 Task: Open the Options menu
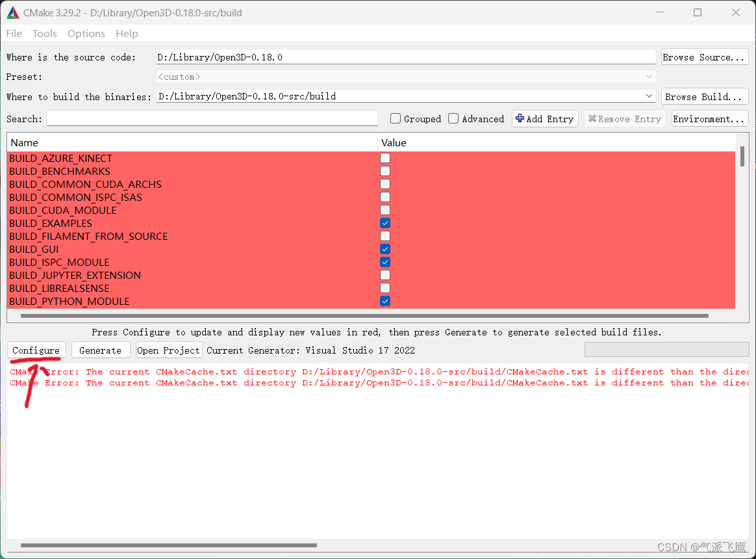tap(86, 33)
